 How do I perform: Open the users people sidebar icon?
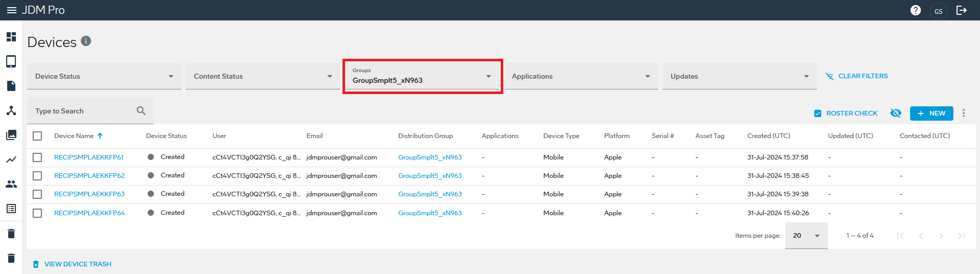pos(11,184)
